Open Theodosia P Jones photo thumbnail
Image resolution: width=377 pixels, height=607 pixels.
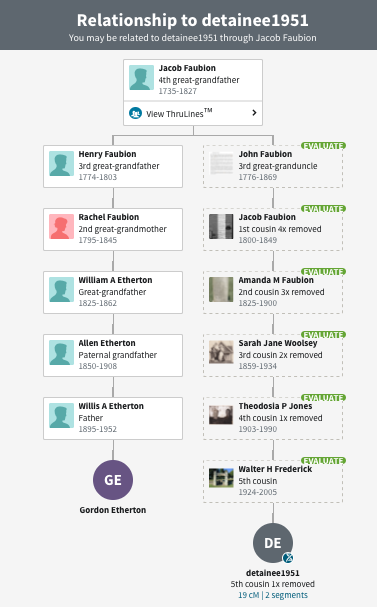point(221,415)
